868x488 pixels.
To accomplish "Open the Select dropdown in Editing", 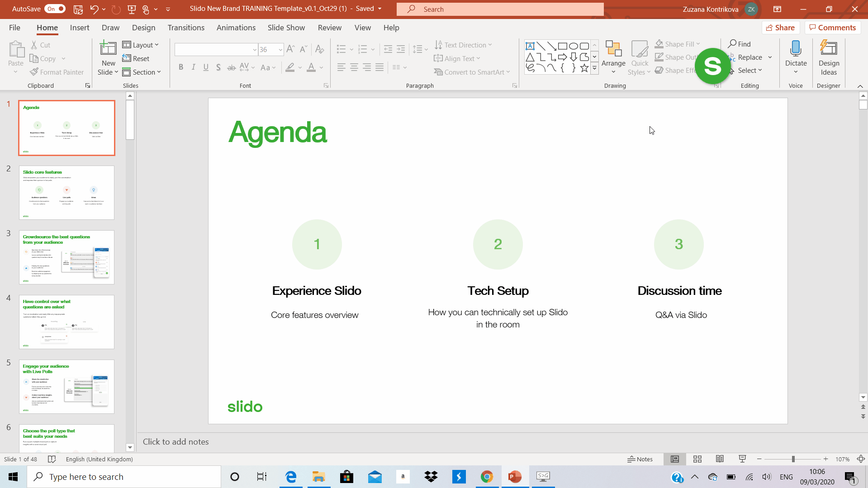I will click(749, 70).
